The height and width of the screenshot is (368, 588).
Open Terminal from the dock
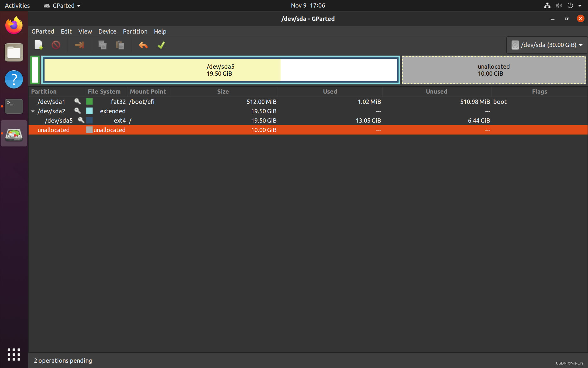[x=14, y=106]
